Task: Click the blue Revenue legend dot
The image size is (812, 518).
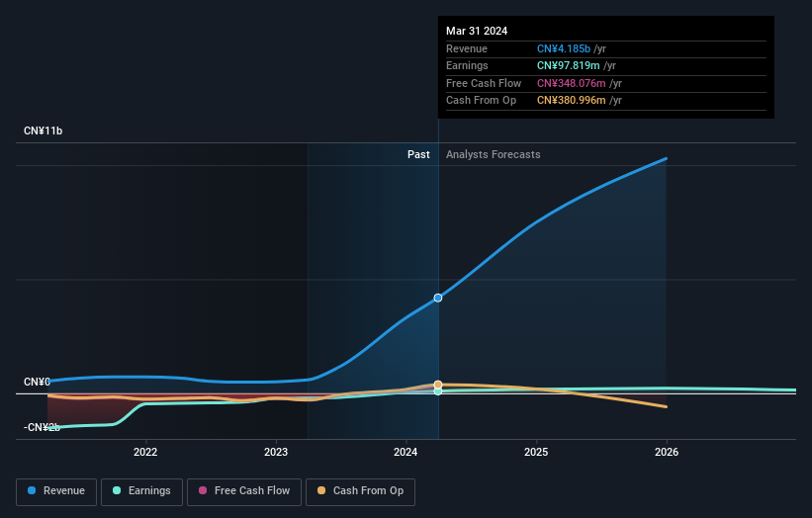Action: 32,490
